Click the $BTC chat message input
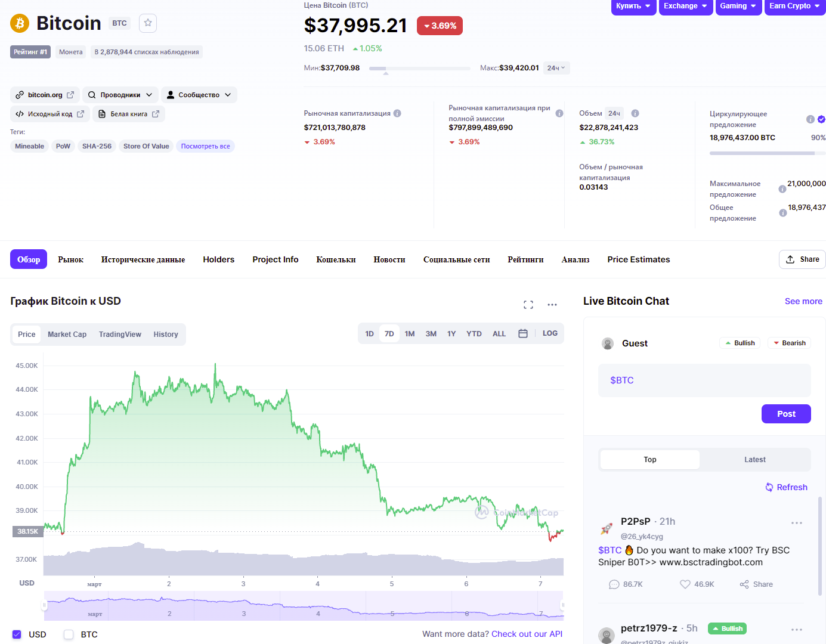Image resolution: width=826 pixels, height=644 pixels. (x=704, y=380)
